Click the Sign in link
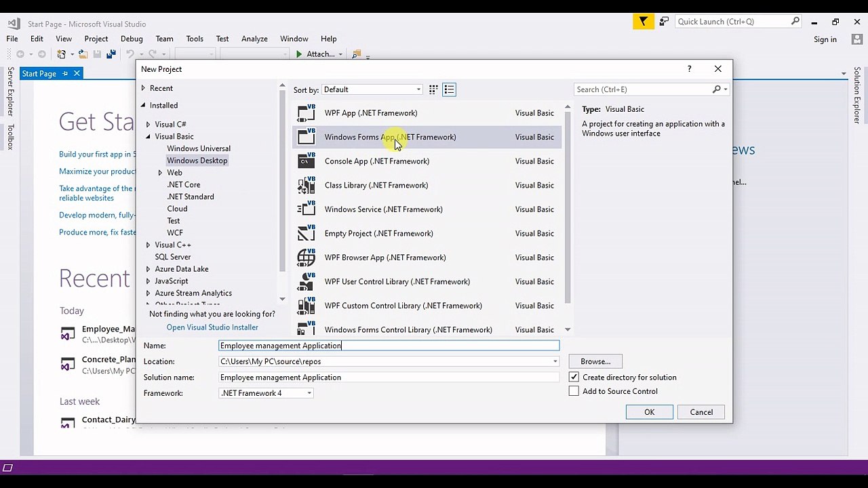 825,39
